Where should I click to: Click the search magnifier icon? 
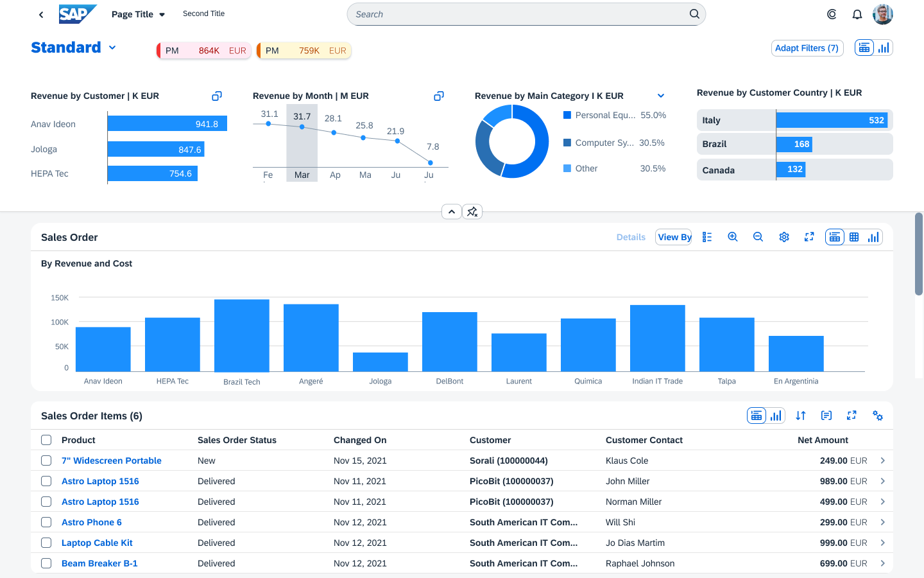694,14
